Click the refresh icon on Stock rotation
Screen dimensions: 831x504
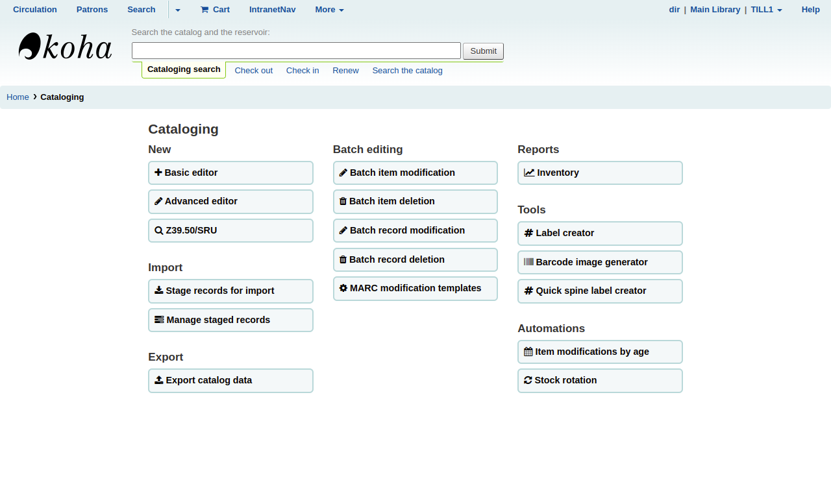pos(528,380)
